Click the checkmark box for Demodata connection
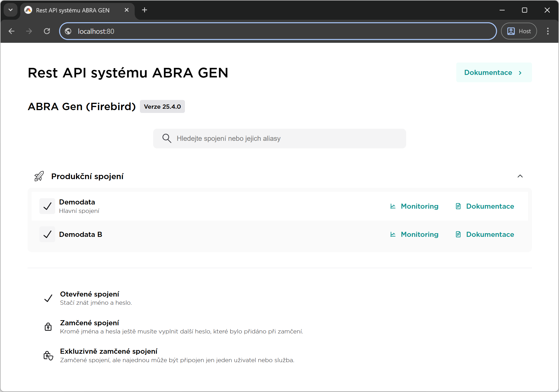Image resolution: width=559 pixels, height=392 pixels. click(x=47, y=206)
